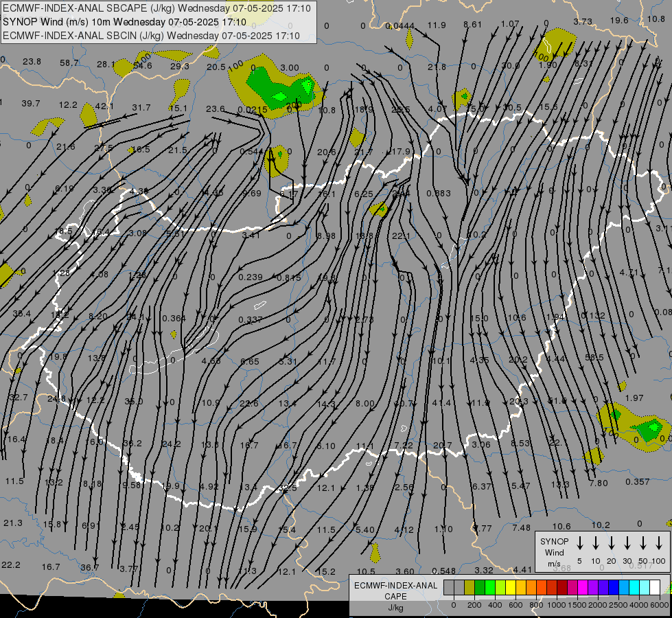Click the 100 m/s wind arrow in legend
Image resolution: width=672 pixels, height=618 pixels.
coord(659,543)
